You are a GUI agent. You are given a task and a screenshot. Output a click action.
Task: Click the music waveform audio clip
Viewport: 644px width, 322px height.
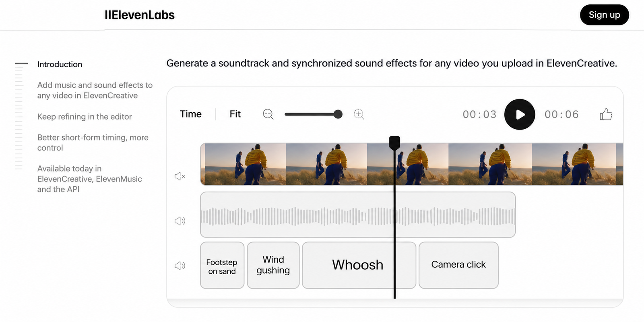pos(358,215)
